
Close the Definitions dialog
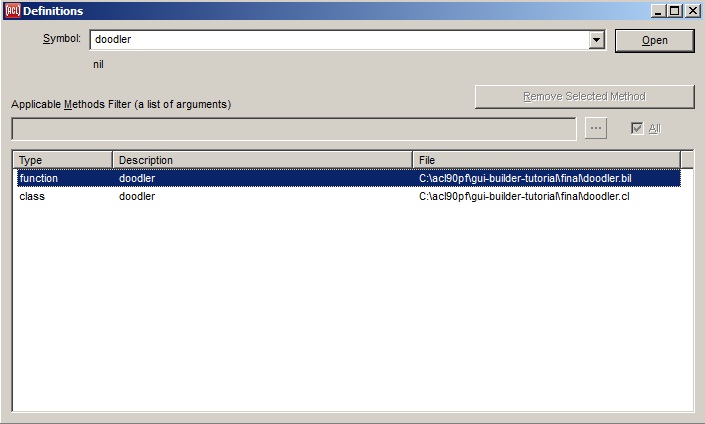click(691, 11)
